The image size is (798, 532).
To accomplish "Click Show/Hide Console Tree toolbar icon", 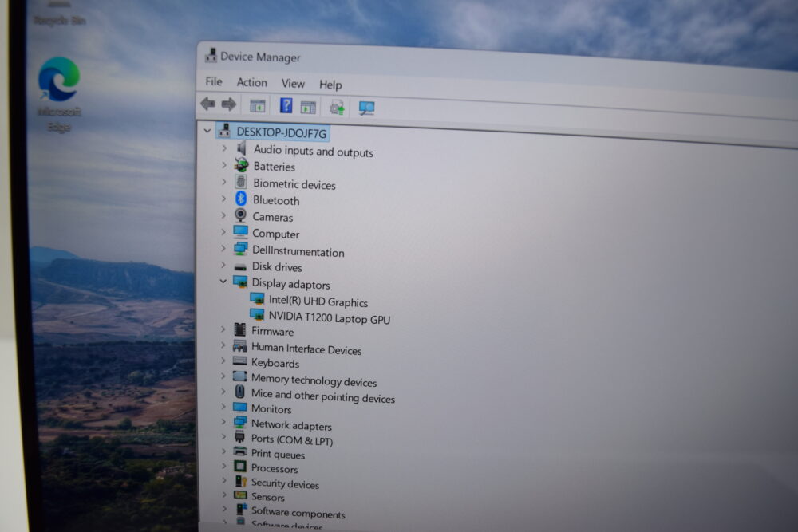I will point(258,106).
